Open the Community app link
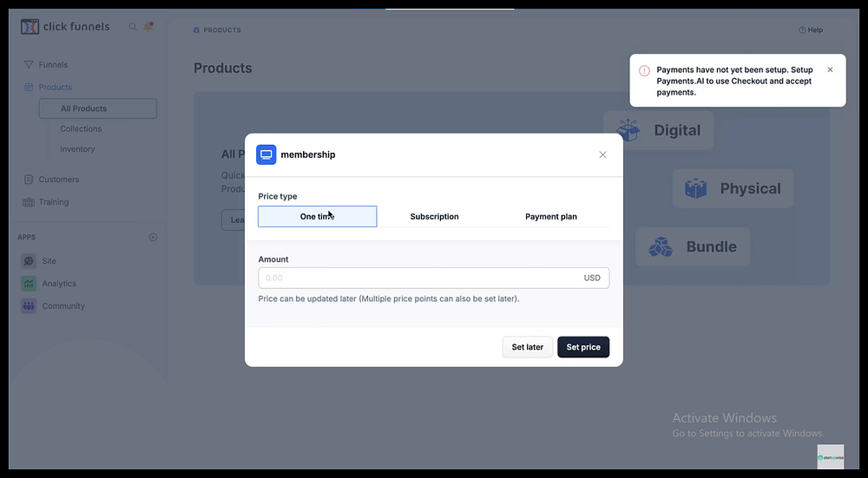 tap(63, 306)
